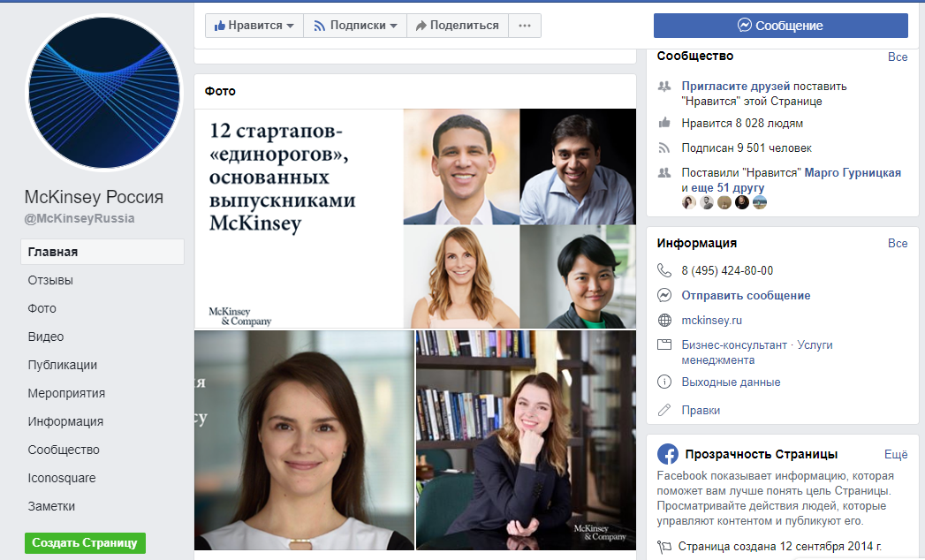
Task: Open Мероприятия in the sidebar menu
Action: tap(66, 394)
